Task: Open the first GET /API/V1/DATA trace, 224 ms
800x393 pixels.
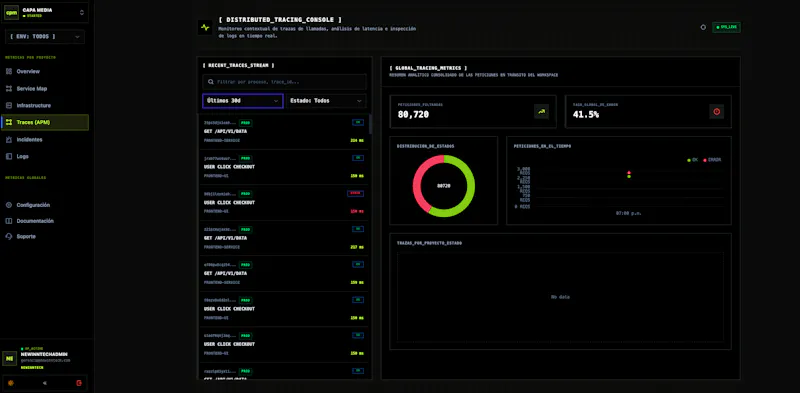Action: click(284, 132)
